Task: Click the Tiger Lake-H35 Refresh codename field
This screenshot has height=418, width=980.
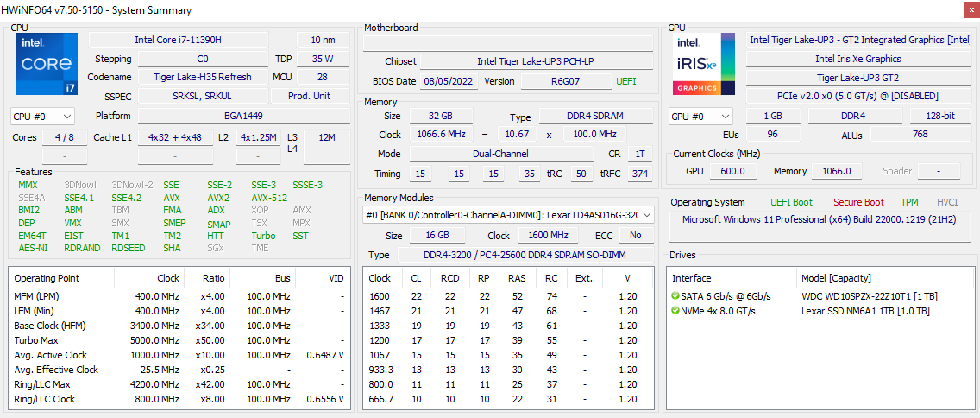Action: [203, 77]
